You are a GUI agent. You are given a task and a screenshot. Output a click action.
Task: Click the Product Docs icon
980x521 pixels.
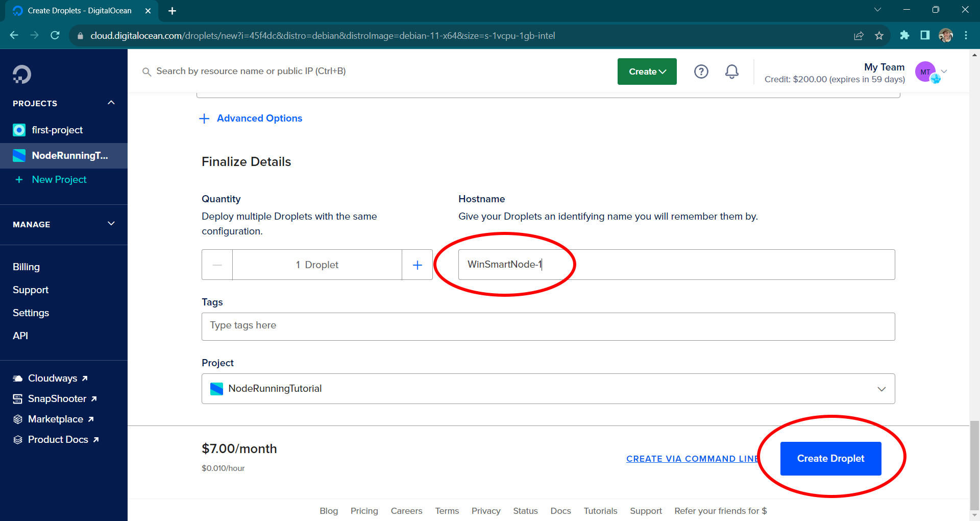[18, 440]
